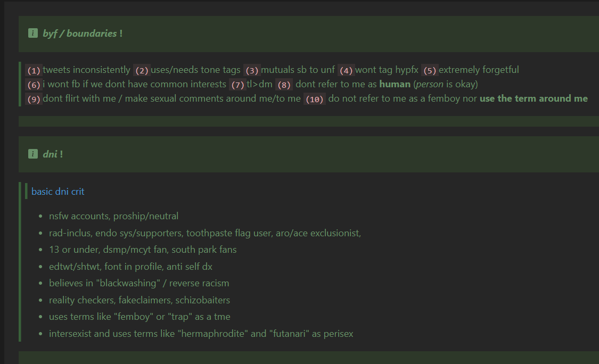Click the (2) number tag

pos(142,70)
